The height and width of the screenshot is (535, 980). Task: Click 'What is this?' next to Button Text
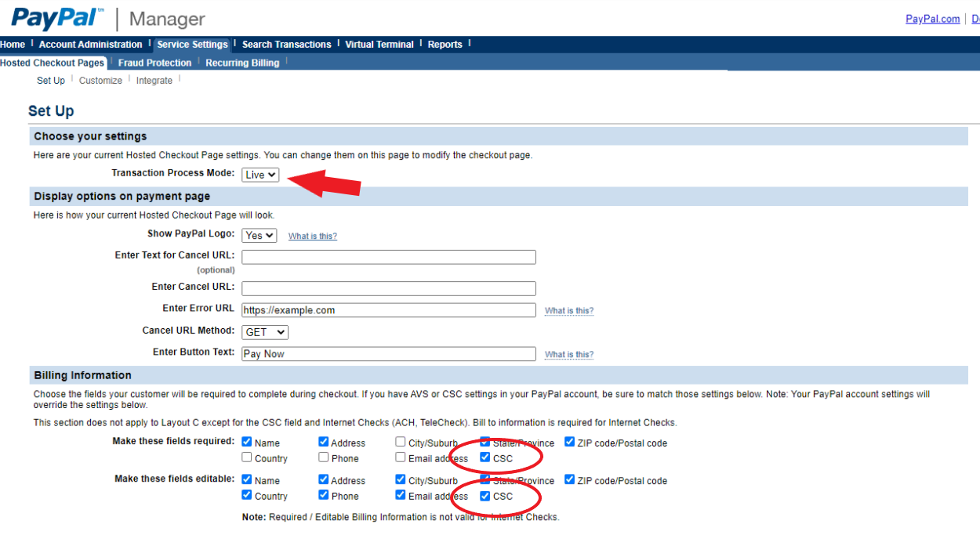[569, 355]
